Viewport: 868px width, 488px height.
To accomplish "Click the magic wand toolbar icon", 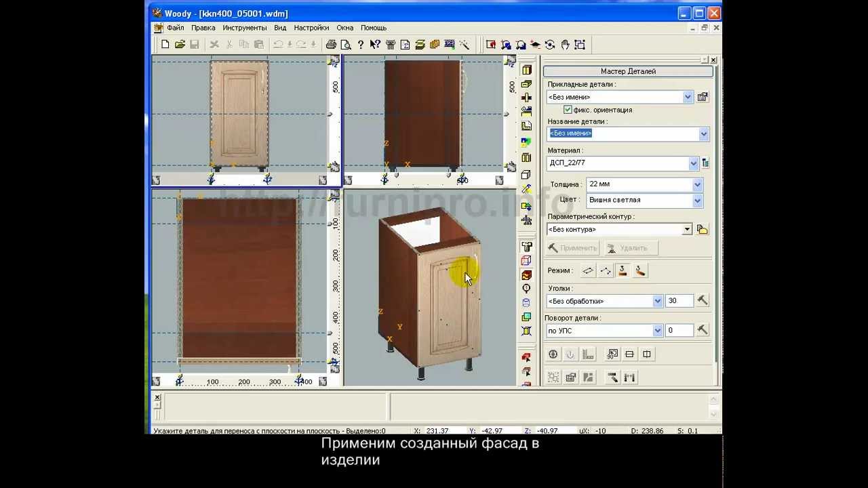I will point(465,45).
